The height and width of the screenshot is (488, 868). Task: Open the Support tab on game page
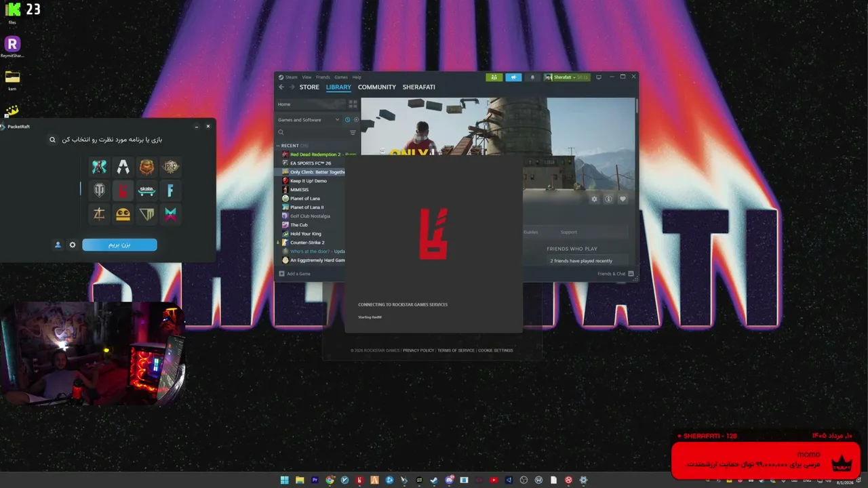pyautogui.click(x=568, y=232)
